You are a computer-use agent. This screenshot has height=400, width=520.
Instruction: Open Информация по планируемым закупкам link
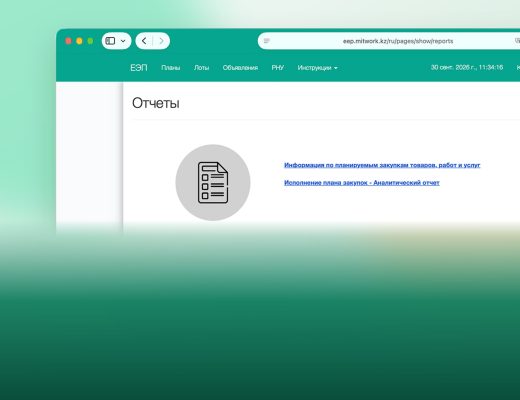[x=382, y=165]
